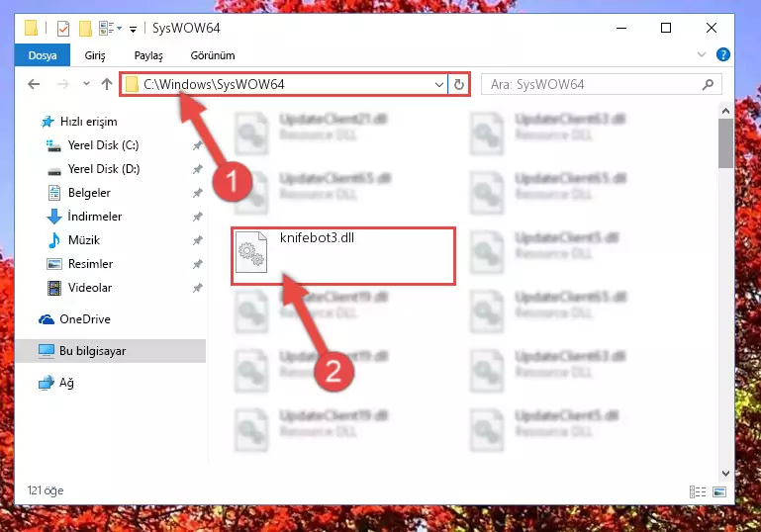Screen dimensions: 761x532
Task: Click the Bu bilgisayar monitor icon
Action: pos(47,351)
